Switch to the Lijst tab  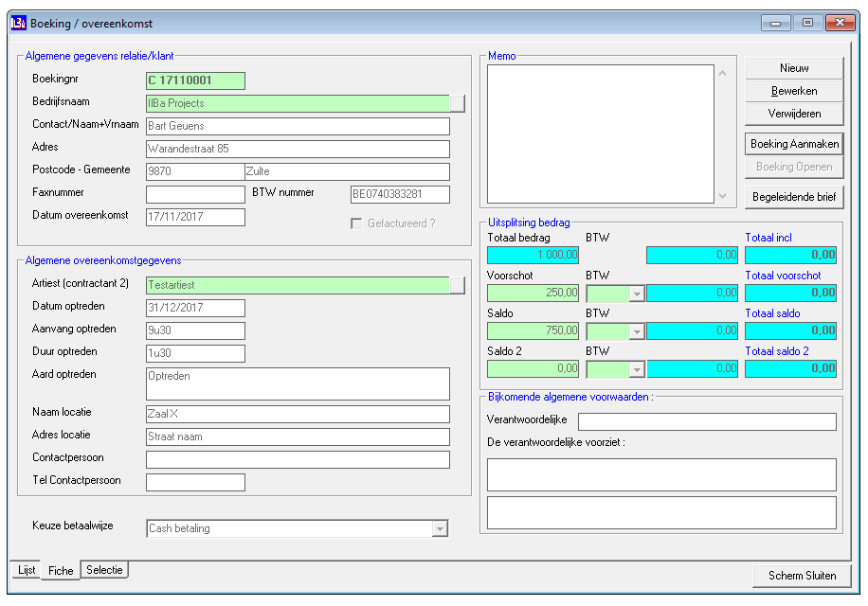pyautogui.click(x=26, y=570)
